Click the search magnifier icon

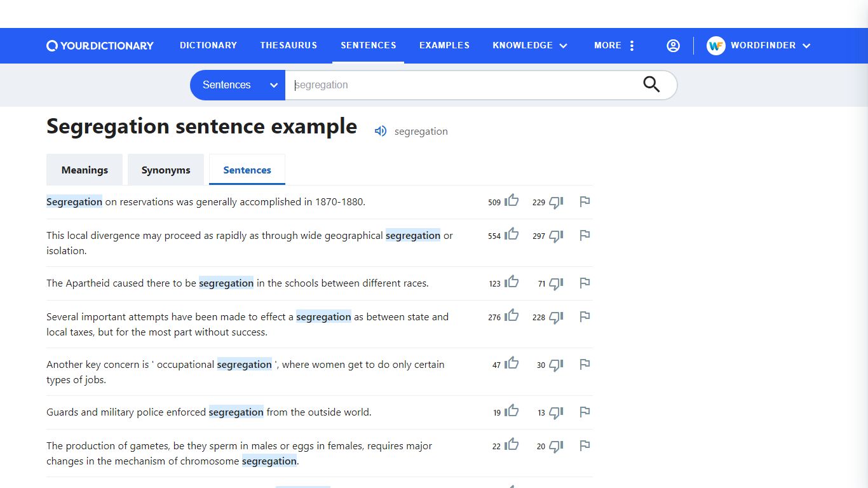651,85
